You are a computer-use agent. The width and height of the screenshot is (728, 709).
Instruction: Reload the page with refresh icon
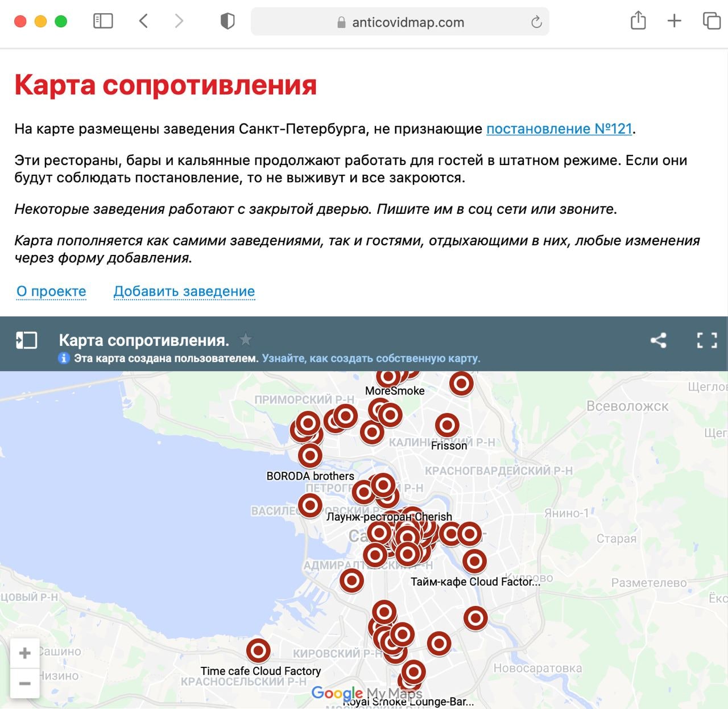click(536, 22)
